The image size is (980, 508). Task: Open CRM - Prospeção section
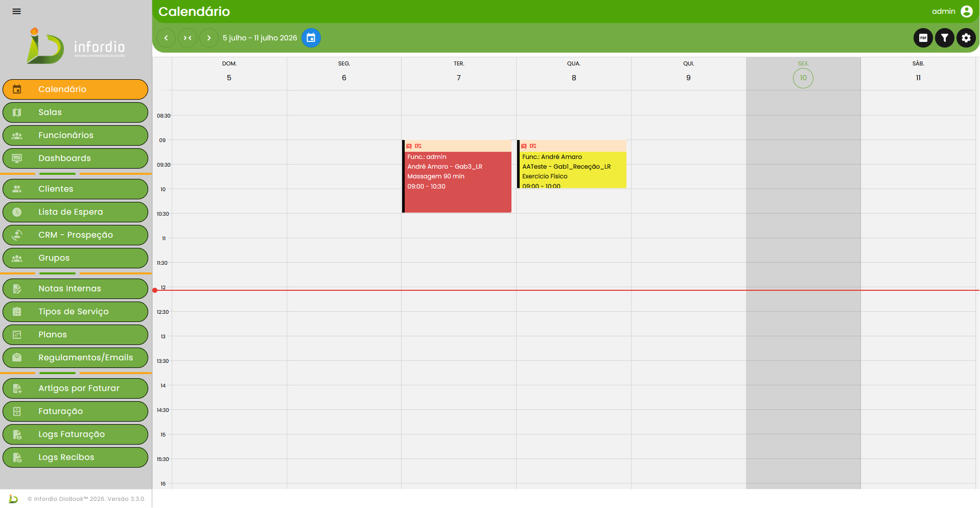pyautogui.click(x=75, y=235)
